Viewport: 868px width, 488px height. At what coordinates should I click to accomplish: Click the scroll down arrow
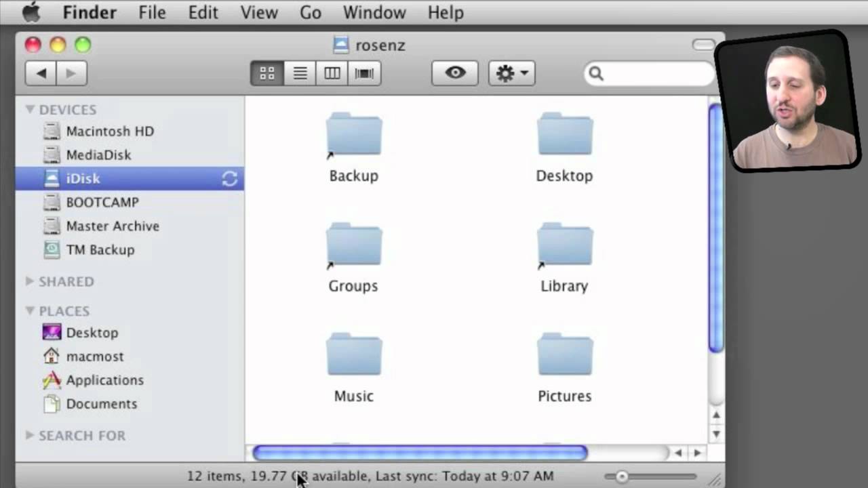point(716,434)
